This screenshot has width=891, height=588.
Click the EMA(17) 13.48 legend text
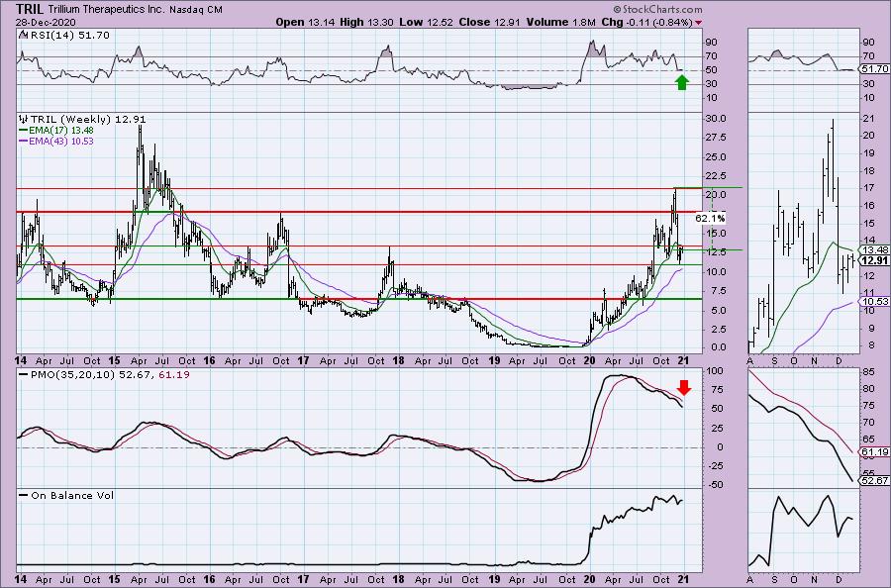click(61, 130)
